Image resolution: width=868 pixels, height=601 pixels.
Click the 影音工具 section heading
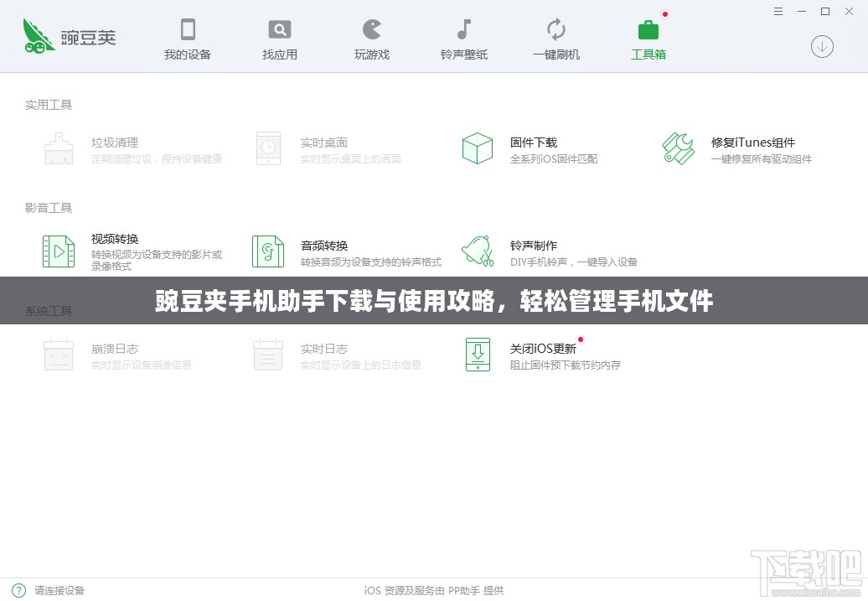pyautogui.click(x=48, y=208)
